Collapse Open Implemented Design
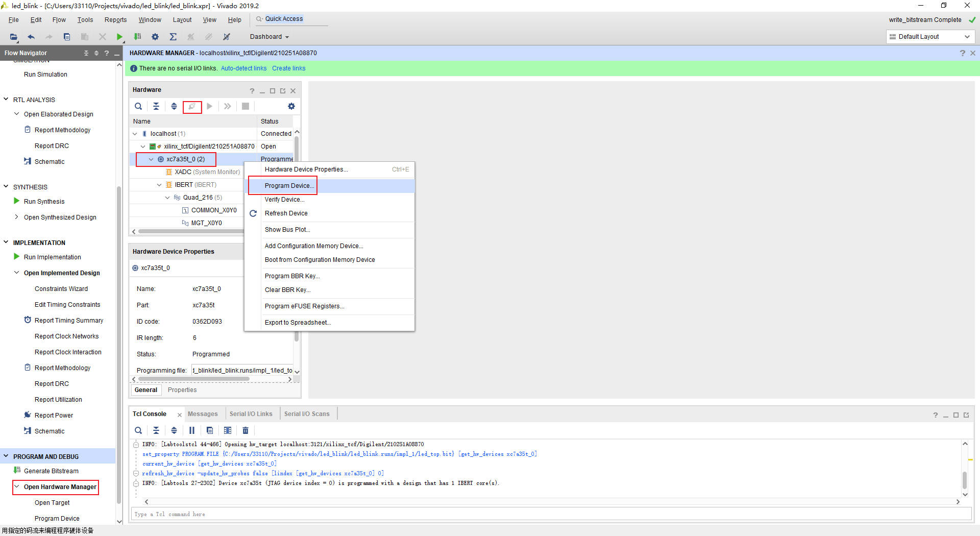The height and width of the screenshot is (536, 980). [17, 273]
